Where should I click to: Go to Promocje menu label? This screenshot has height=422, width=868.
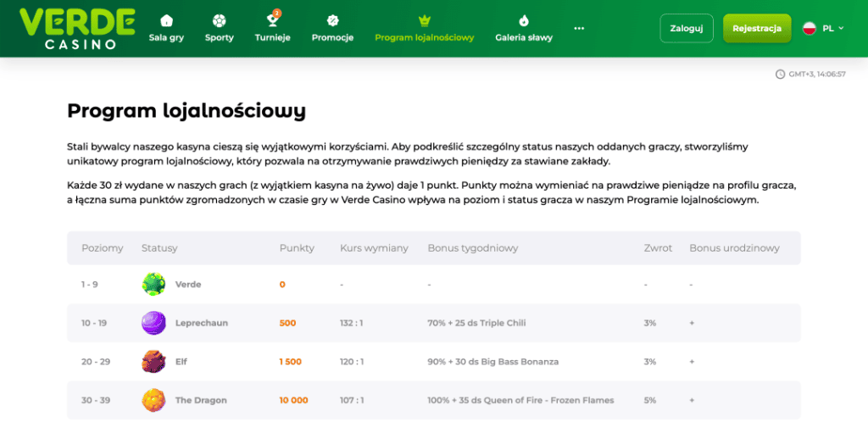(x=332, y=38)
